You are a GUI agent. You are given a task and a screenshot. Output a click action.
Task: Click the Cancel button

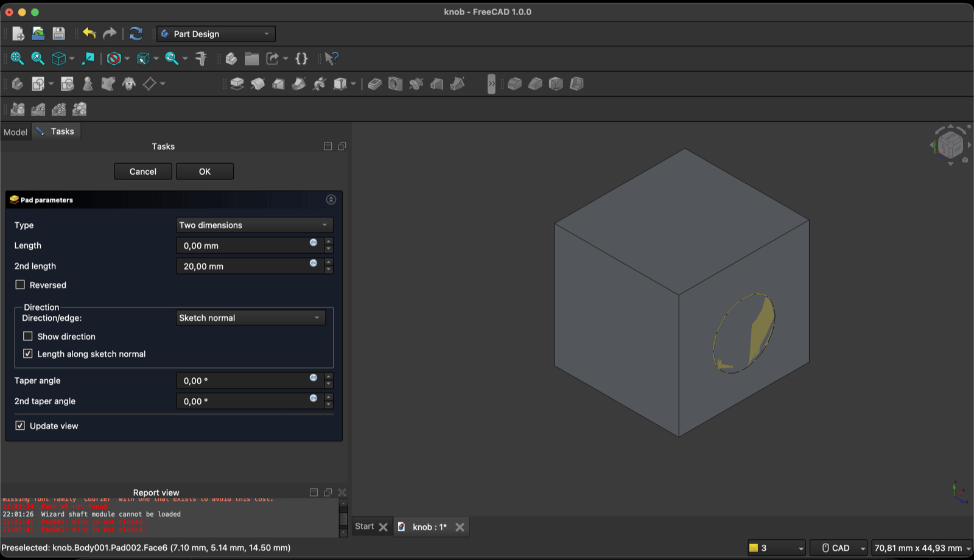point(143,172)
